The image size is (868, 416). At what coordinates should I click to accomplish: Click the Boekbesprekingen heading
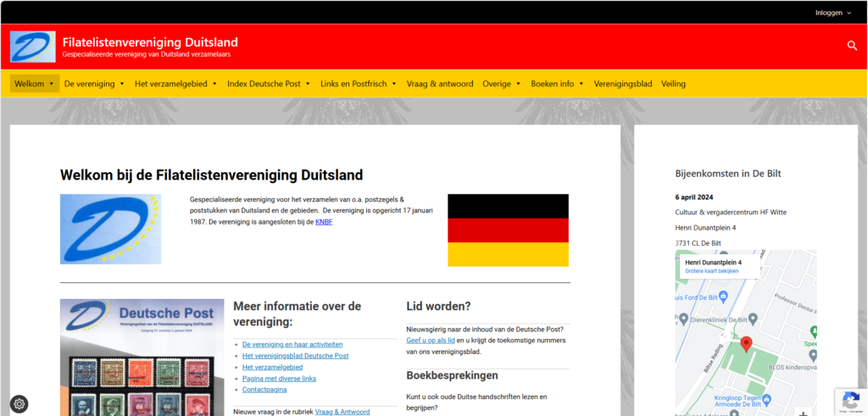point(453,375)
